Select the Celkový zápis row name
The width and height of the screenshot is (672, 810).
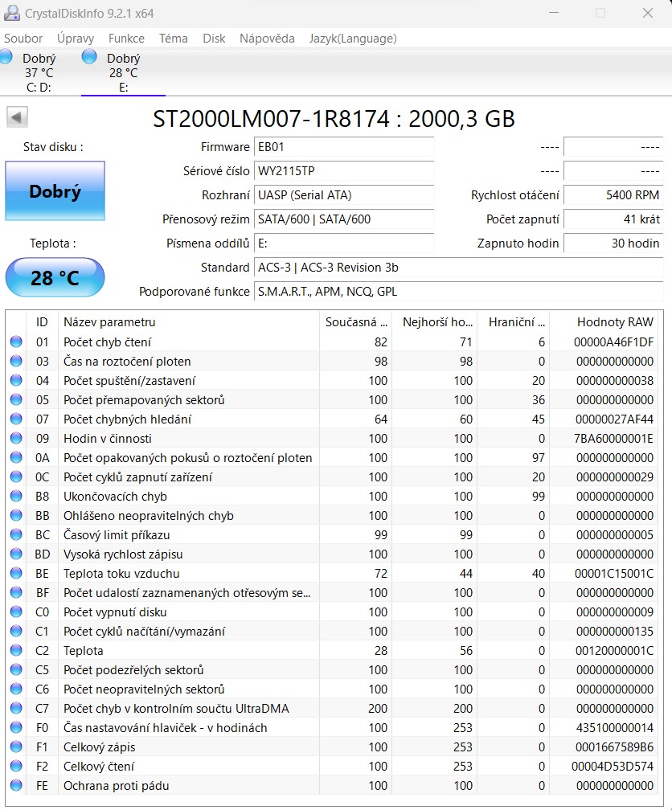coord(99,747)
